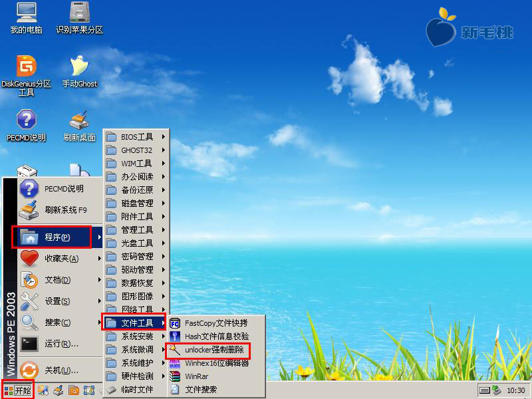Open the 文档(D) start menu entry
This screenshot has width=532, height=399.
click(60, 280)
